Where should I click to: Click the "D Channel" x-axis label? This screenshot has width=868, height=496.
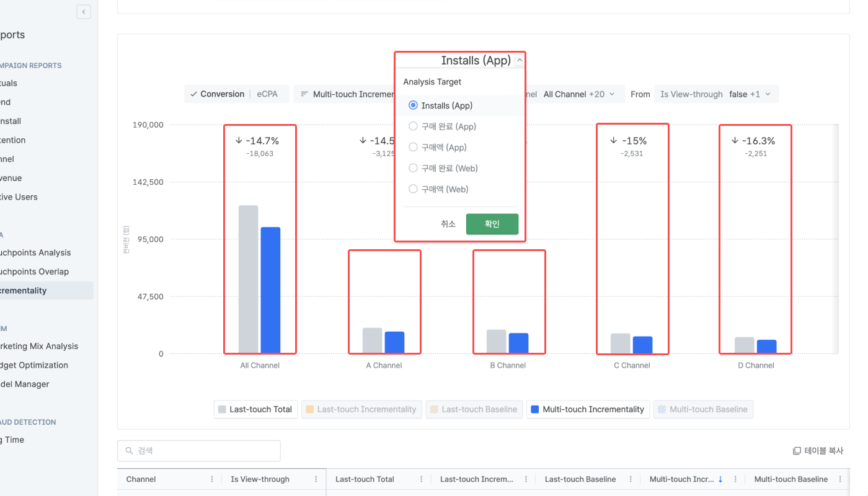click(756, 366)
